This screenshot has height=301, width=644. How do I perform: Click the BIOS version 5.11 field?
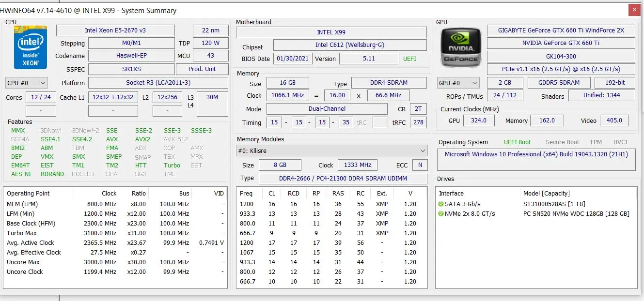[369, 59]
